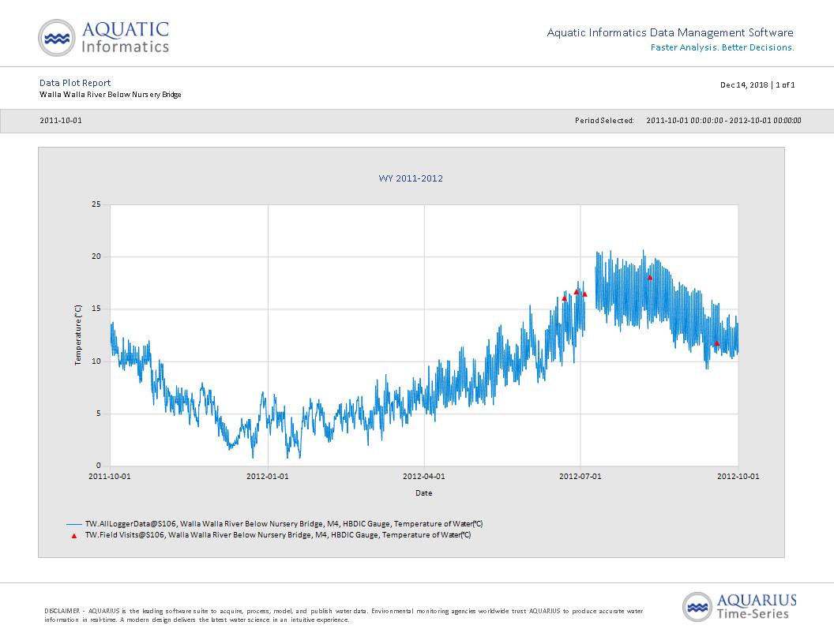Select the field visit marker near 18 °C in August
The width and height of the screenshot is (834, 644).
pyautogui.click(x=649, y=277)
